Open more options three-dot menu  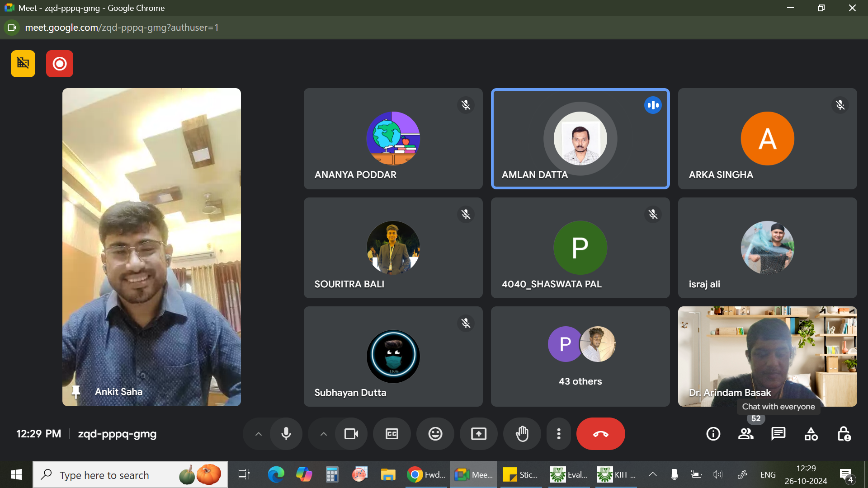559,434
